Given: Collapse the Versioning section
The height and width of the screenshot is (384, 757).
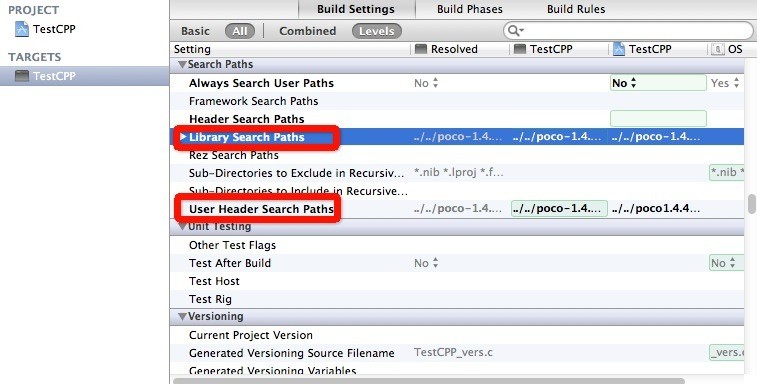Looking at the screenshot, I should tap(182, 317).
